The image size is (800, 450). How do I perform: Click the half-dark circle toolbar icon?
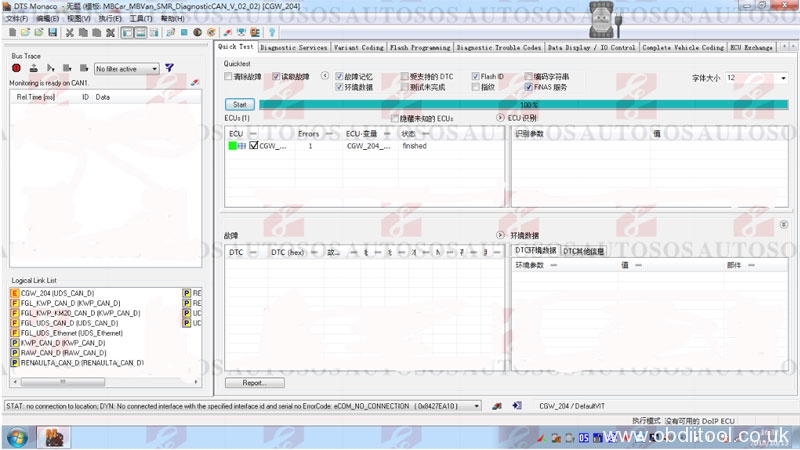pyautogui.click(x=197, y=33)
